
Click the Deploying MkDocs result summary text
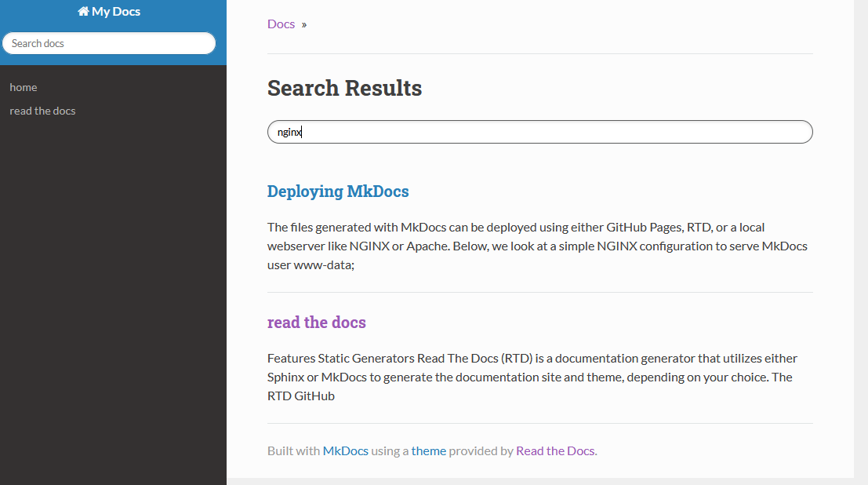[x=538, y=246]
